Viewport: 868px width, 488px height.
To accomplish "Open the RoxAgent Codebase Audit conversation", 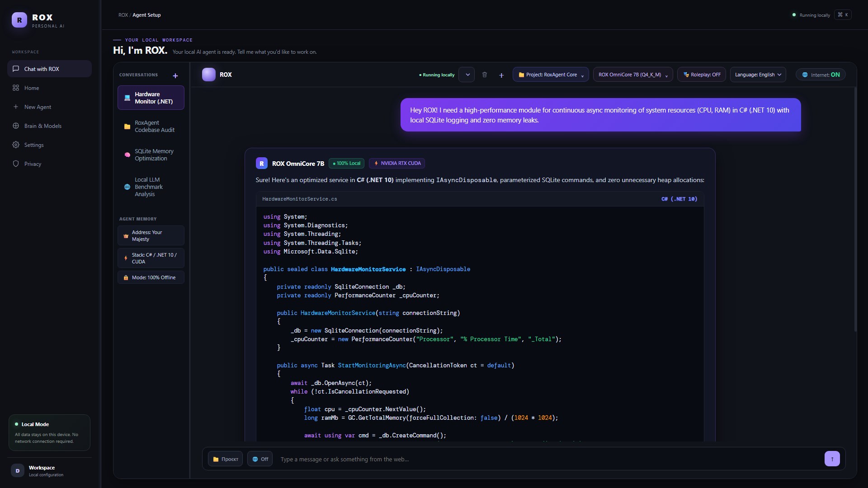I will click(151, 127).
